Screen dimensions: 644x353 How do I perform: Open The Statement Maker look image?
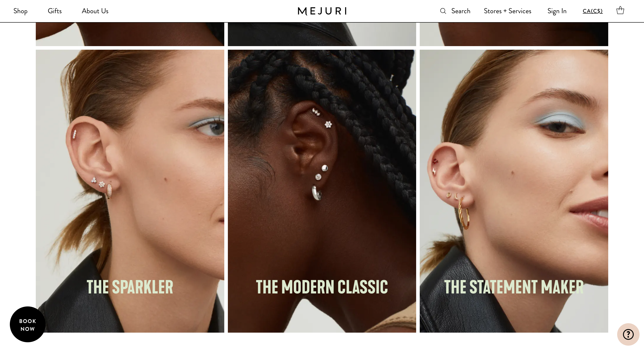coord(514,191)
